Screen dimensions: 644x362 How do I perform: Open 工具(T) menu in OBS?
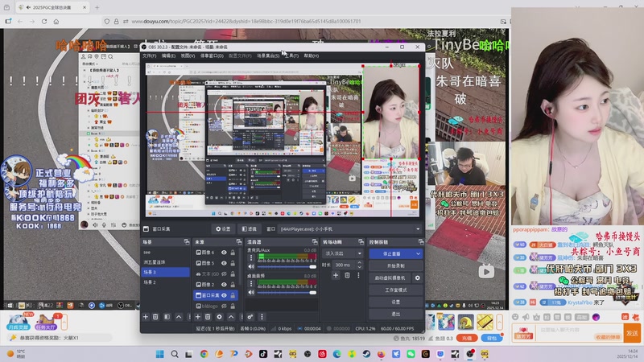pyautogui.click(x=291, y=56)
